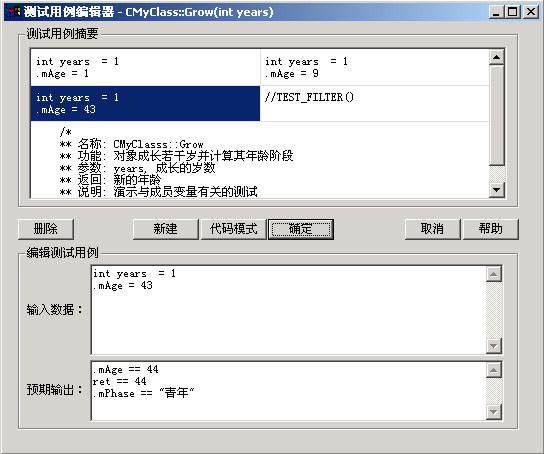Image resolution: width=544 pixels, height=454 pixels.
Task: Open 帮助 help
Action: (491, 229)
